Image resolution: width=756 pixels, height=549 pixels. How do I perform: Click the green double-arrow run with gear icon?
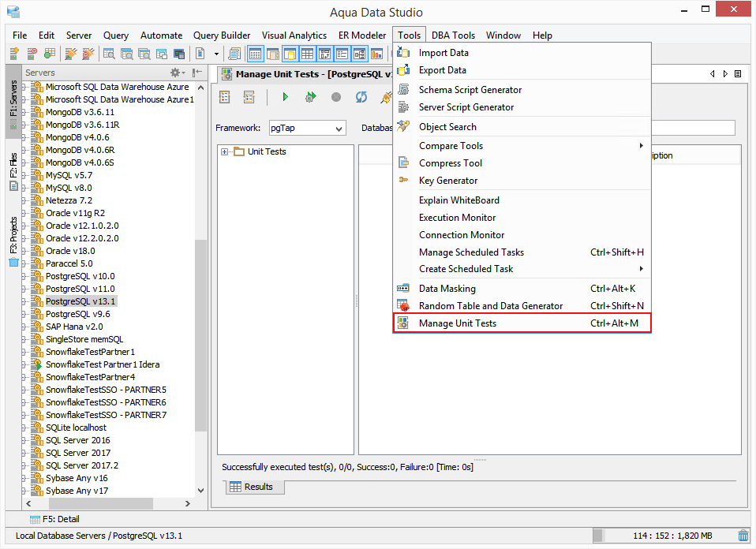(x=310, y=97)
